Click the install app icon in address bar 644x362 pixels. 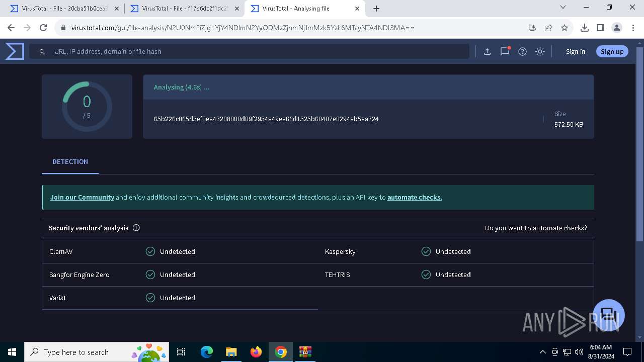point(532,28)
